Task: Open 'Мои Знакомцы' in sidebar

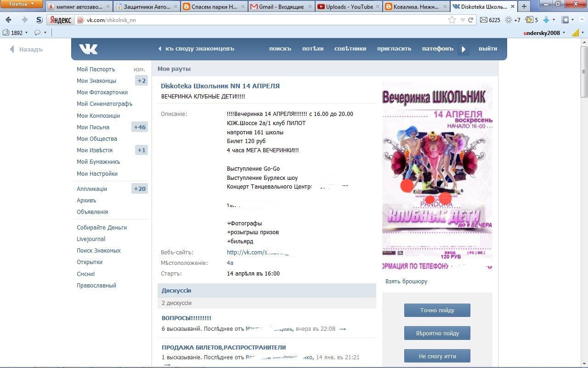Action: [96, 81]
